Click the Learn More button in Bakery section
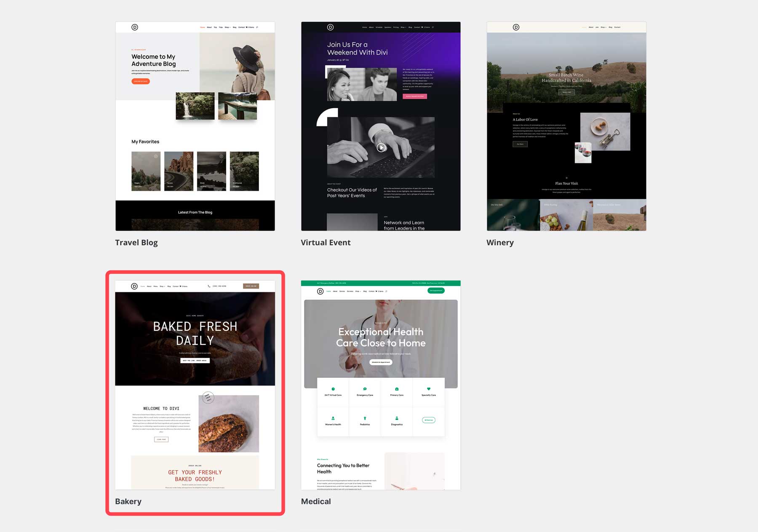758x532 pixels. 160,439
